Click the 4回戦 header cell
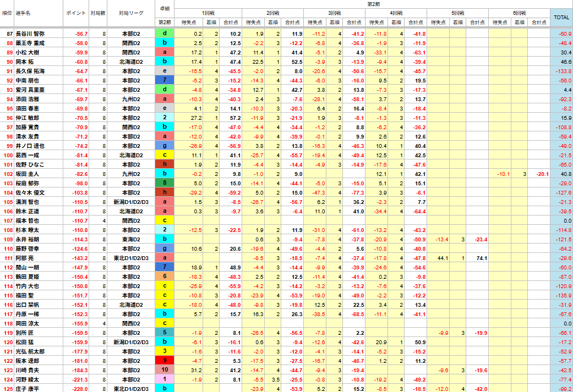 click(x=396, y=13)
